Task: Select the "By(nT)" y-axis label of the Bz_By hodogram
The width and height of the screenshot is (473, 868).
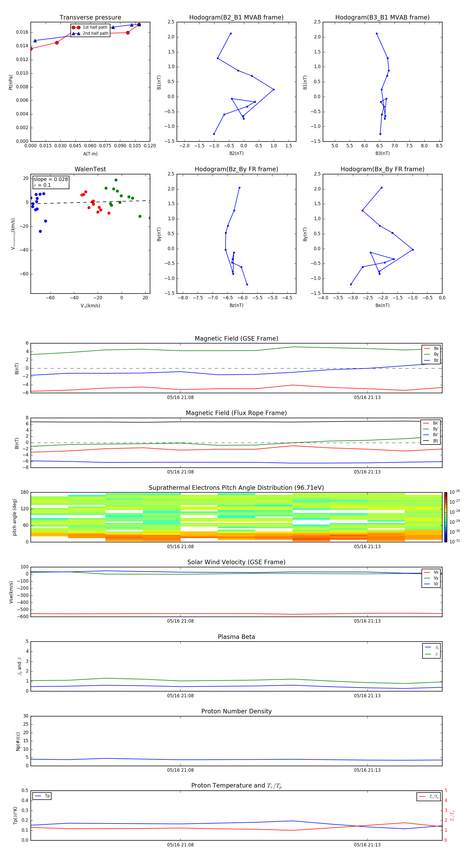Action: coord(159,234)
